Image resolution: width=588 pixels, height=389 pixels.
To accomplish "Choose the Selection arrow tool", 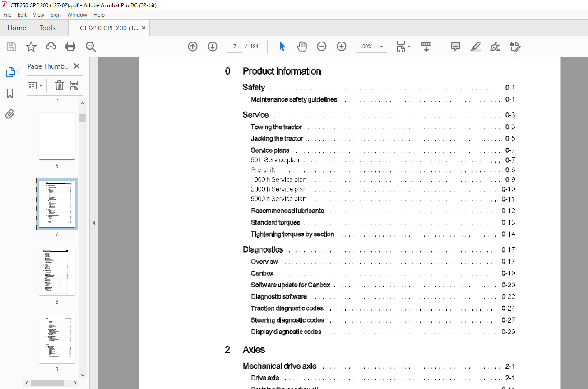I will tap(282, 47).
